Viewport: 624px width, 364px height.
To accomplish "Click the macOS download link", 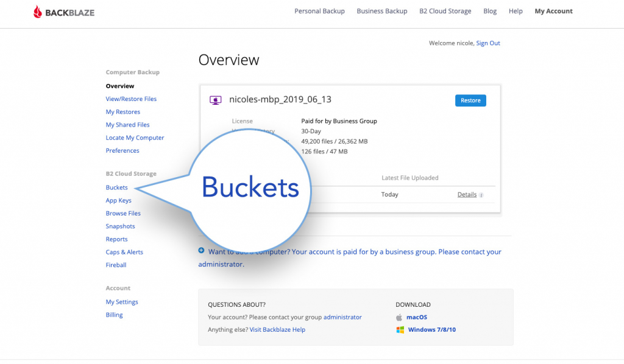I will (417, 317).
